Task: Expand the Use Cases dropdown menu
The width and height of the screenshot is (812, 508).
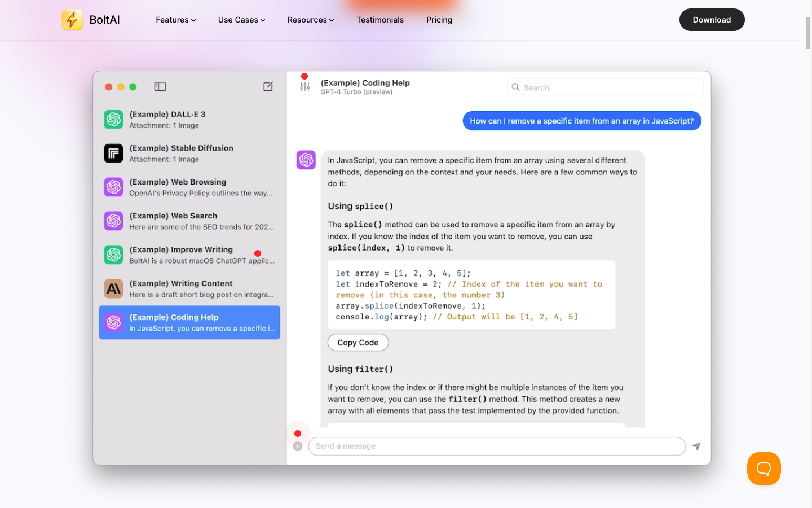Action: 241,20
